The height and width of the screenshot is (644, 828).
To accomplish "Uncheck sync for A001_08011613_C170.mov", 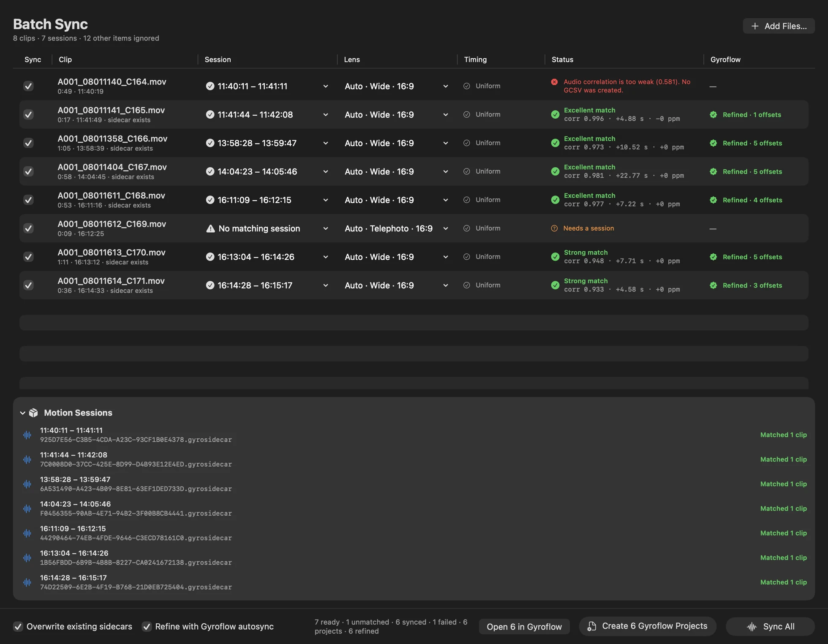I will click(28, 257).
